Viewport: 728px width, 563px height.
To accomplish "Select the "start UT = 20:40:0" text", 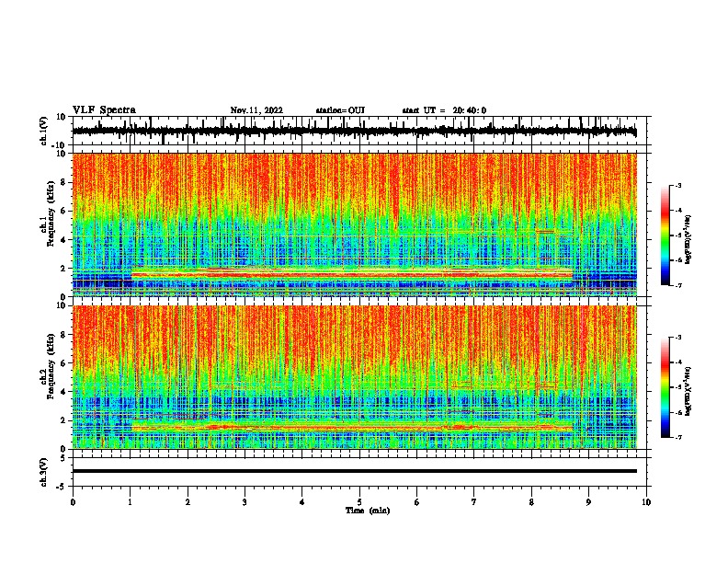I will [x=444, y=110].
